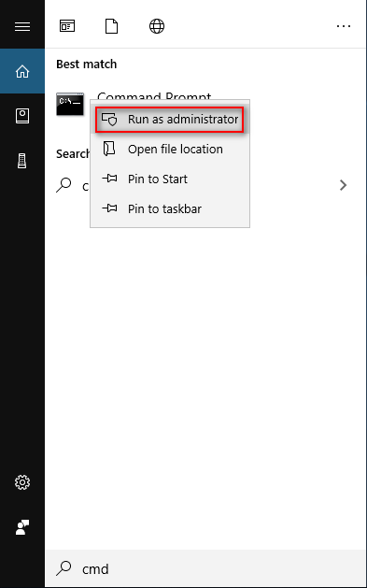Screen dimensions: 367x588
Task: Choose Open file location
Action: click(170, 150)
